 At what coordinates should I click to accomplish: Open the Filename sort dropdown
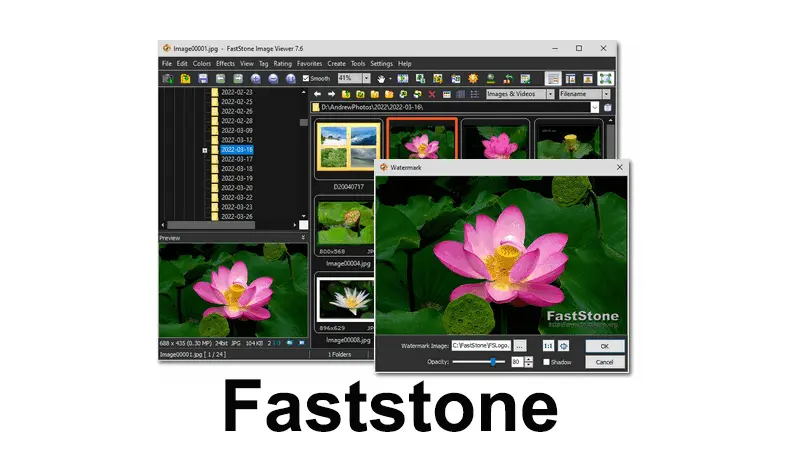pyautogui.click(x=606, y=94)
